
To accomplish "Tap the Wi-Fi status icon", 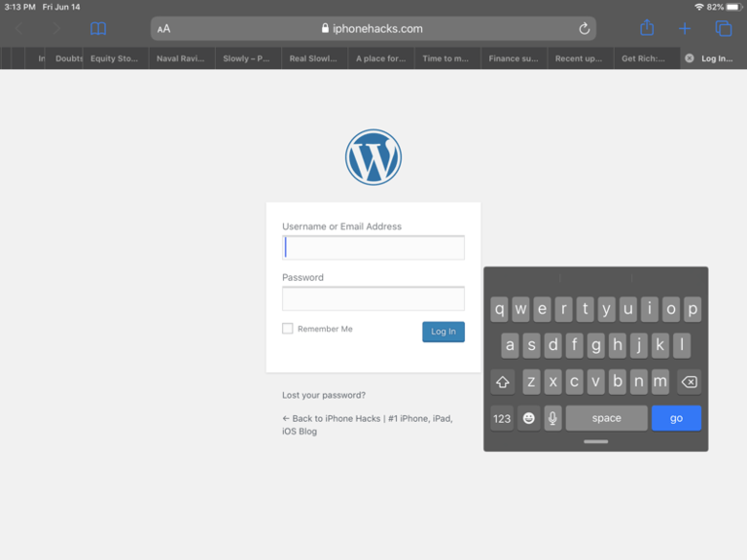I will (699, 7).
